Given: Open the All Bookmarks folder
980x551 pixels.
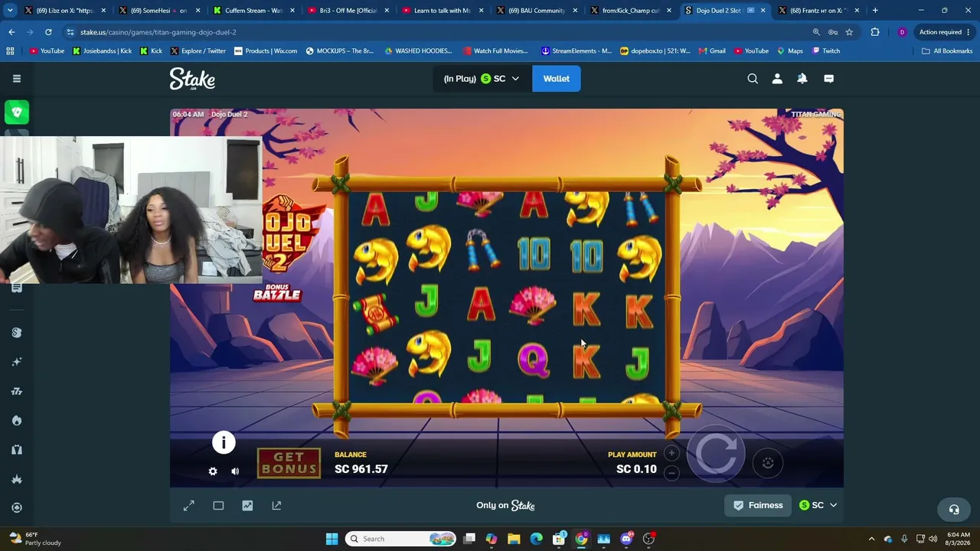Looking at the screenshot, I should [947, 51].
